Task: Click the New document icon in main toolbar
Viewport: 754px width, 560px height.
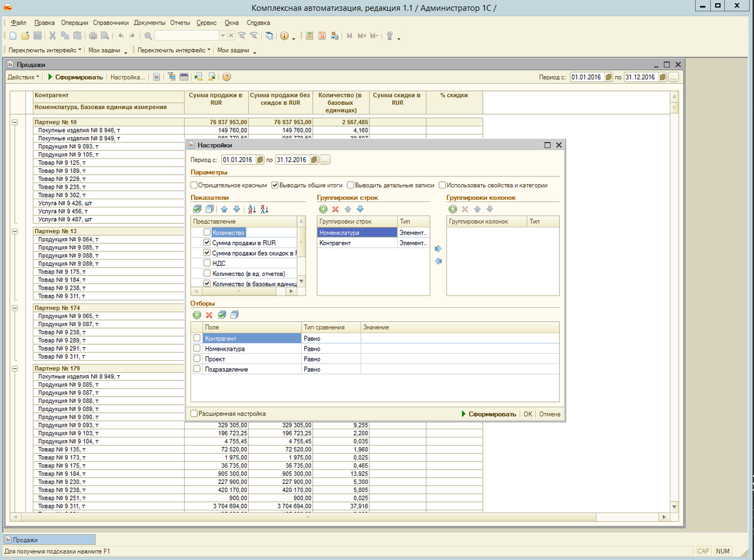Action: click(14, 36)
